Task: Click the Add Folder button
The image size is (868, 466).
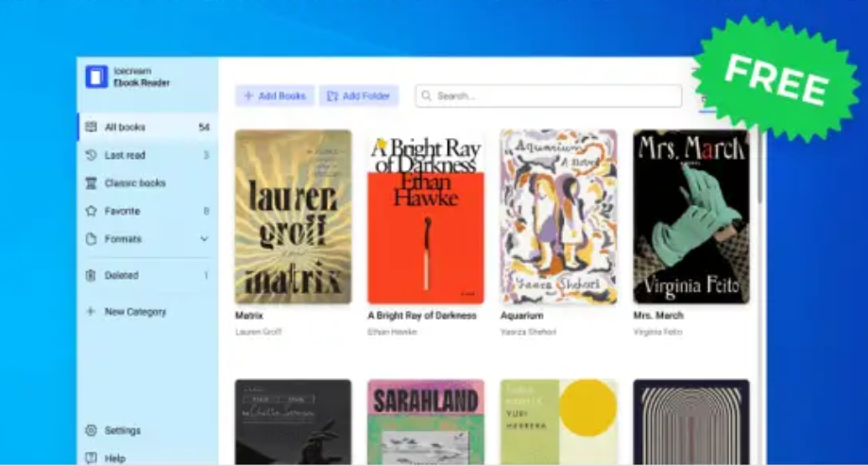Action: tap(359, 95)
